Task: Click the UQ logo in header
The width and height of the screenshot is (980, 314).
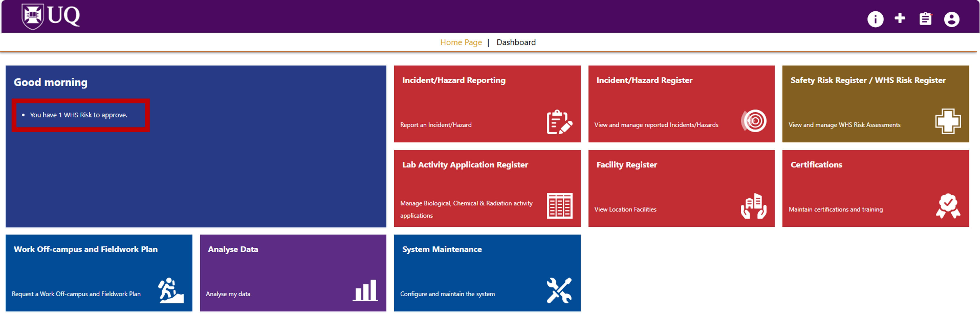Action: 51,16
